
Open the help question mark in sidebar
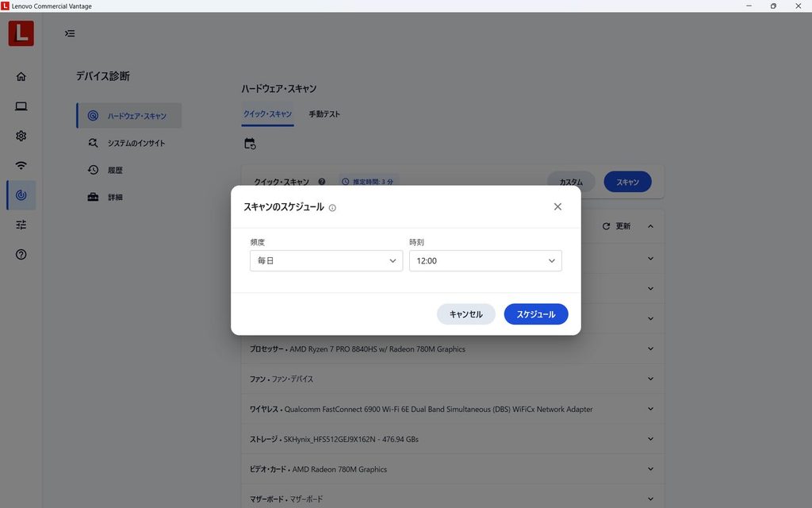tap(21, 255)
